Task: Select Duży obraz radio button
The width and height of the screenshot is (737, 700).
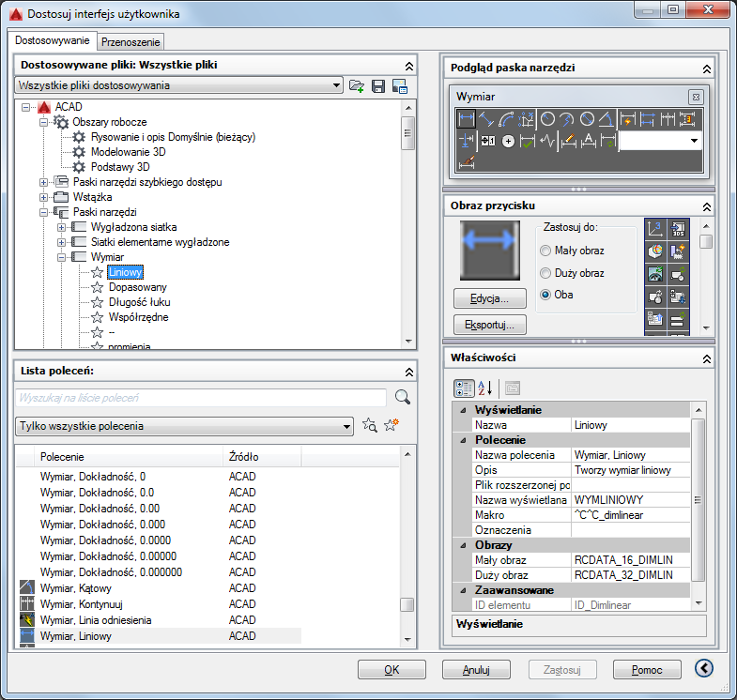Action: 545,273
